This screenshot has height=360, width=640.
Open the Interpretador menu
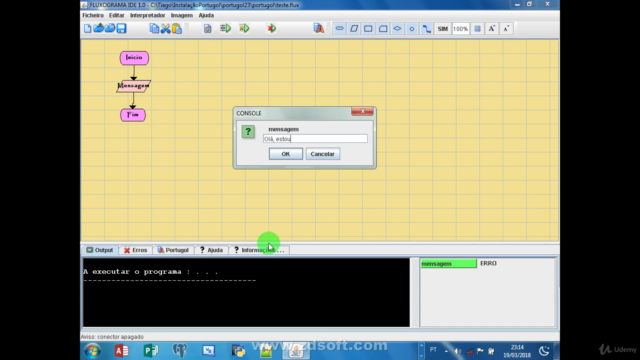pos(147,15)
